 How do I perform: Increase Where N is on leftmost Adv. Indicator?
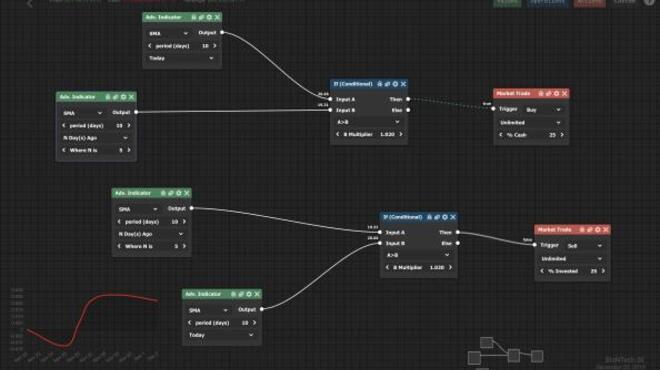(129, 150)
